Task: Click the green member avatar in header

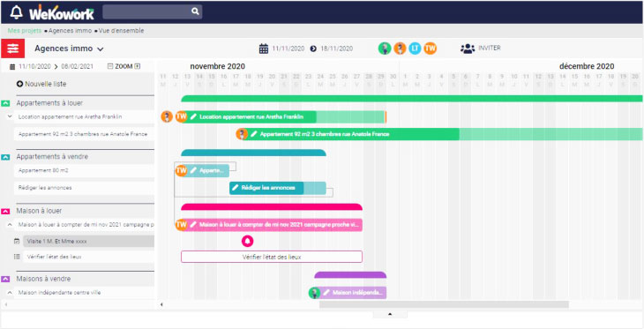Action: [385, 49]
